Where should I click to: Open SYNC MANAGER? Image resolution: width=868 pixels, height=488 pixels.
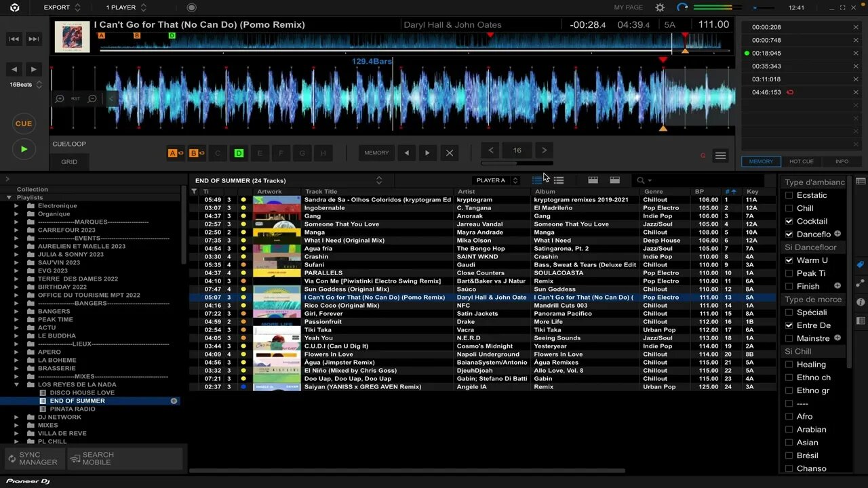pos(33,458)
